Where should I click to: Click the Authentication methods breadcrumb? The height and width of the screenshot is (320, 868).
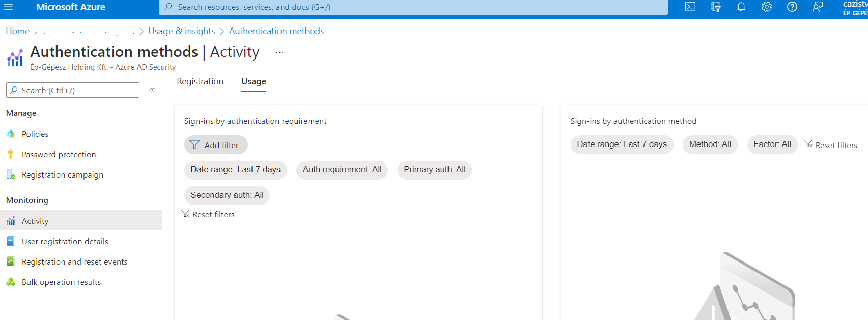(x=276, y=31)
